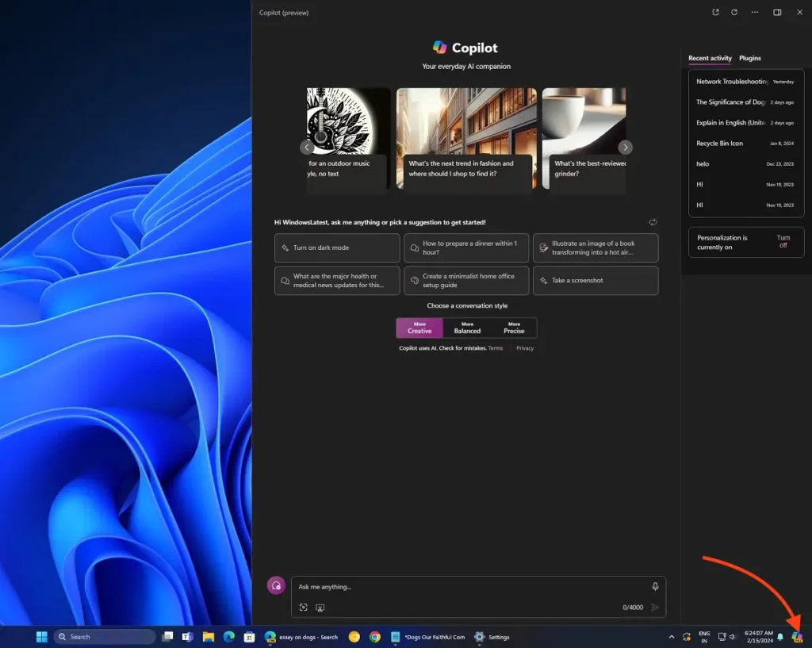The image size is (812, 648).
Task: Click the Ask me anything input field
Action: pyautogui.click(x=468, y=587)
